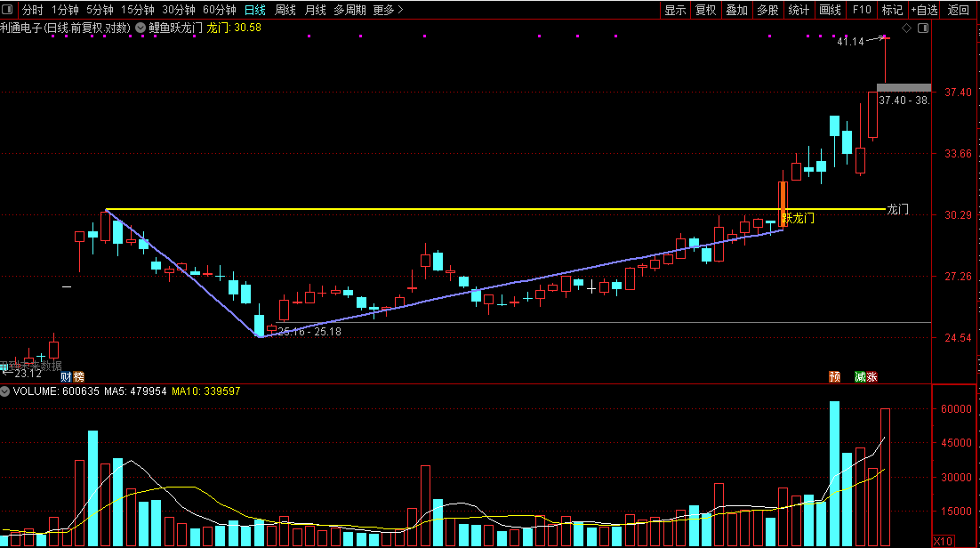Switch to 5分钟 period tab
This screenshot has height=548, width=980.
tap(100, 10)
